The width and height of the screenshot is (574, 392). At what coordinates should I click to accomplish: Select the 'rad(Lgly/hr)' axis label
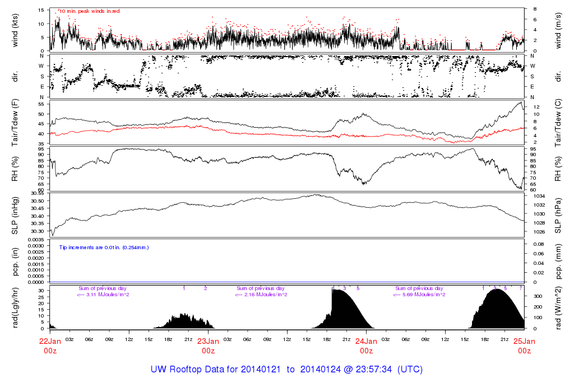pyautogui.click(x=15, y=307)
